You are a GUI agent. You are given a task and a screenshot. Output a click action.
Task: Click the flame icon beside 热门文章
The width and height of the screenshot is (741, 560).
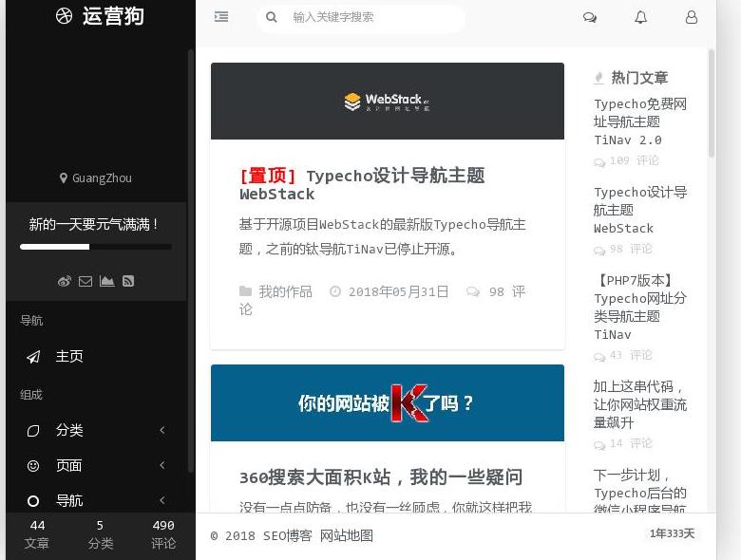[598, 78]
